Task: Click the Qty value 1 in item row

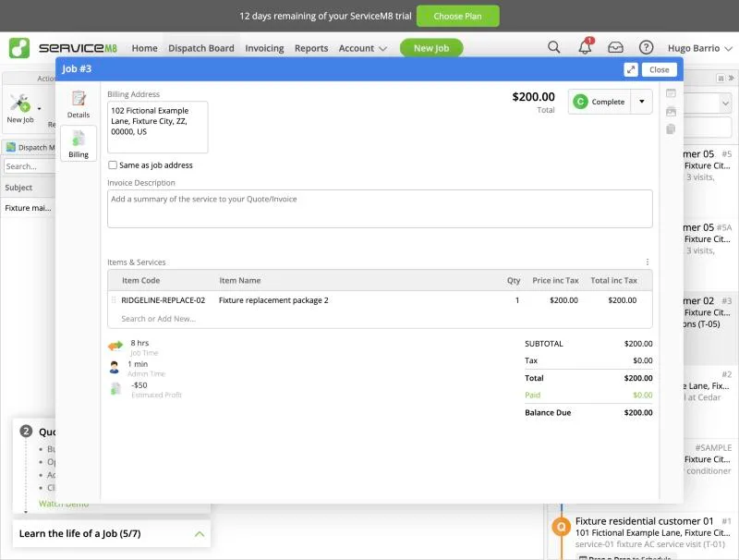Action: [517, 300]
